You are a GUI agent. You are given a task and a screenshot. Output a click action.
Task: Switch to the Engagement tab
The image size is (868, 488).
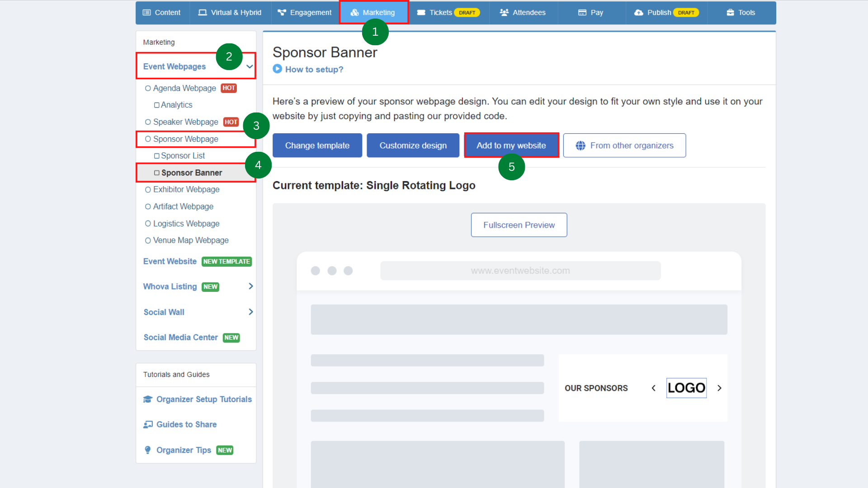[x=305, y=13]
